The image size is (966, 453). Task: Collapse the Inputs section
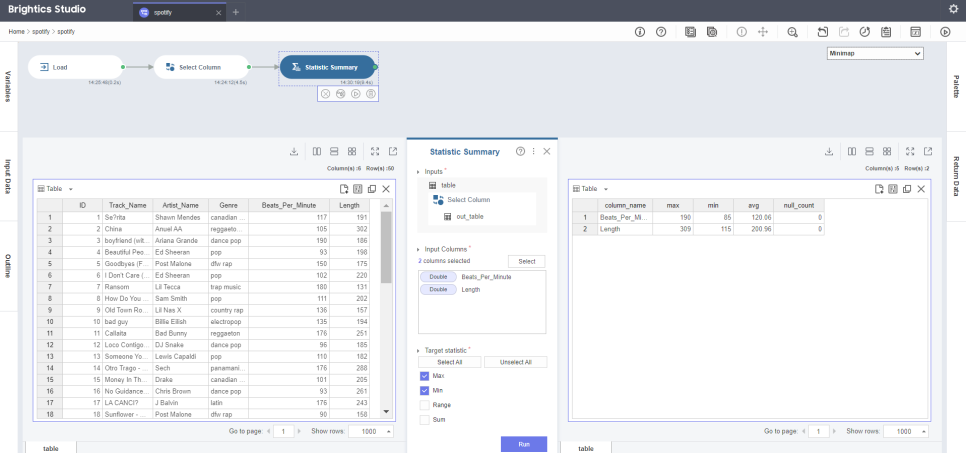[x=419, y=171]
